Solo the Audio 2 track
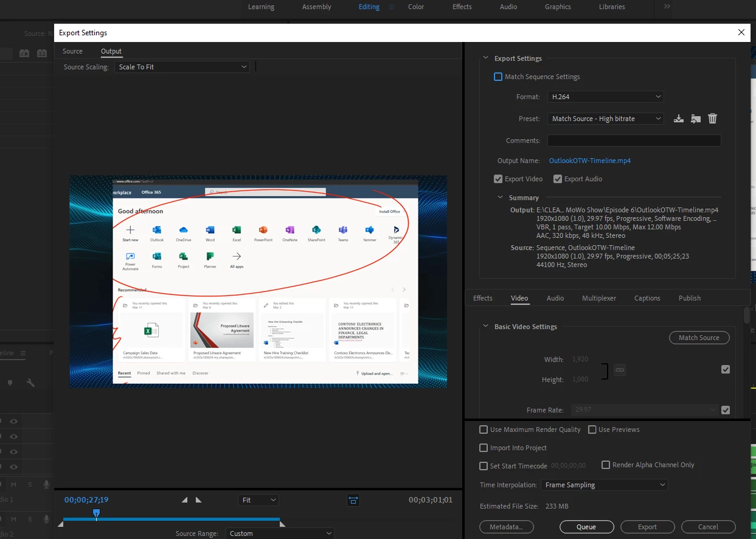 [30, 519]
